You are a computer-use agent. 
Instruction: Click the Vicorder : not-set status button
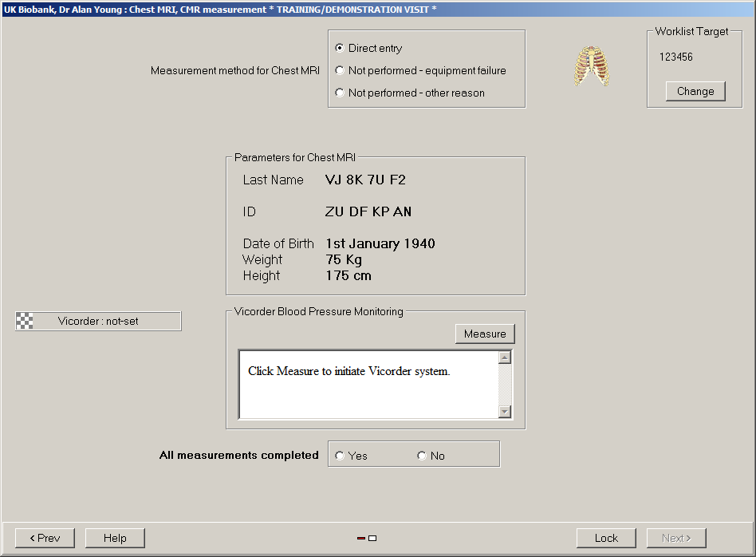tap(98, 322)
